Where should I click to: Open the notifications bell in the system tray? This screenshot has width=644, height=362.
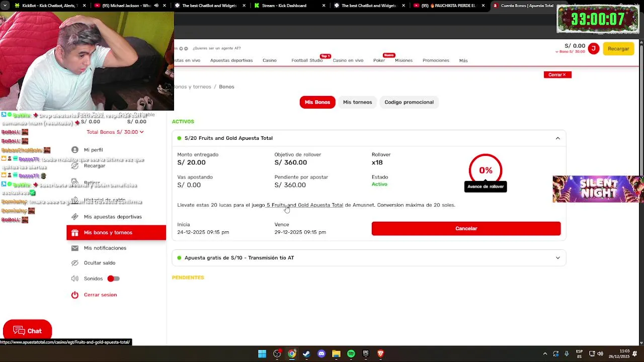coord(635,354)
